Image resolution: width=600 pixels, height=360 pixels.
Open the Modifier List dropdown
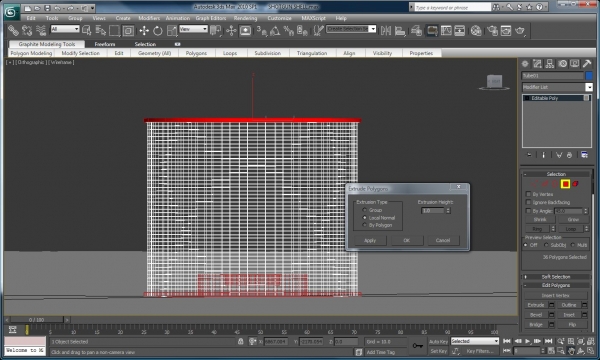(x=589, y=87)
